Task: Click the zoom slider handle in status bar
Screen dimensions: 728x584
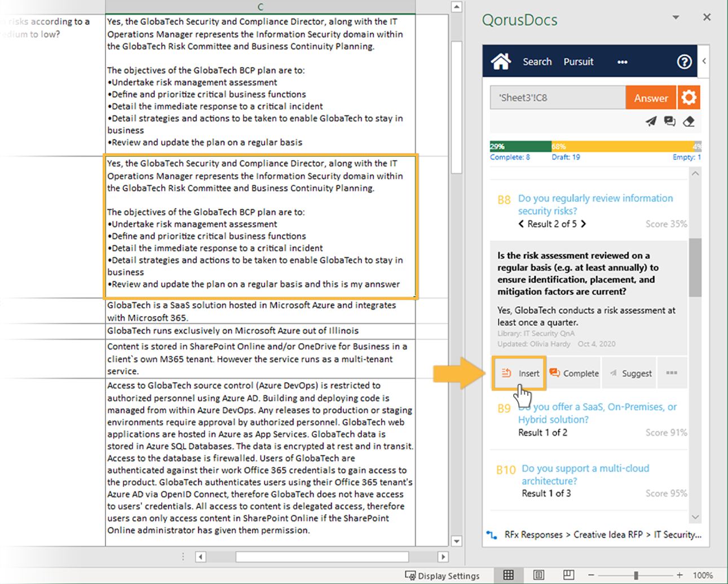Action: 636,575
